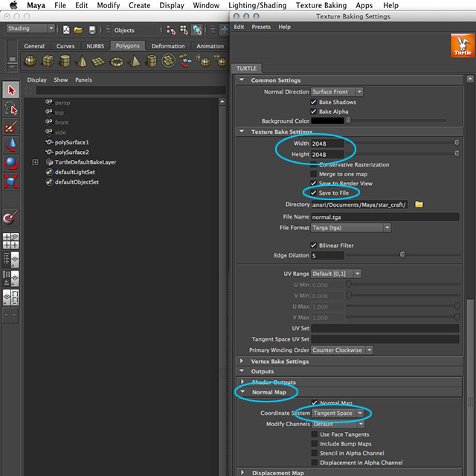Create a polygon cylinder from the shelf

(65, 61)
